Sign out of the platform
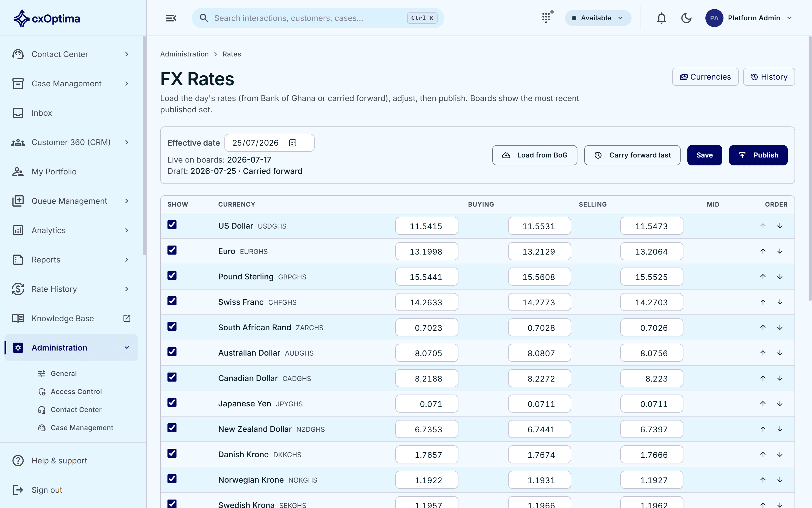The image size is (812, 508). [x=71, y=490]
